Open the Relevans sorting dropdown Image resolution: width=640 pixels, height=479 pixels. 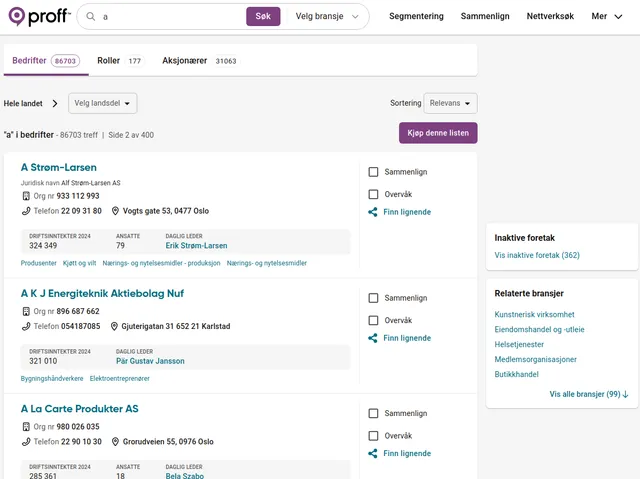coord(450,103)
